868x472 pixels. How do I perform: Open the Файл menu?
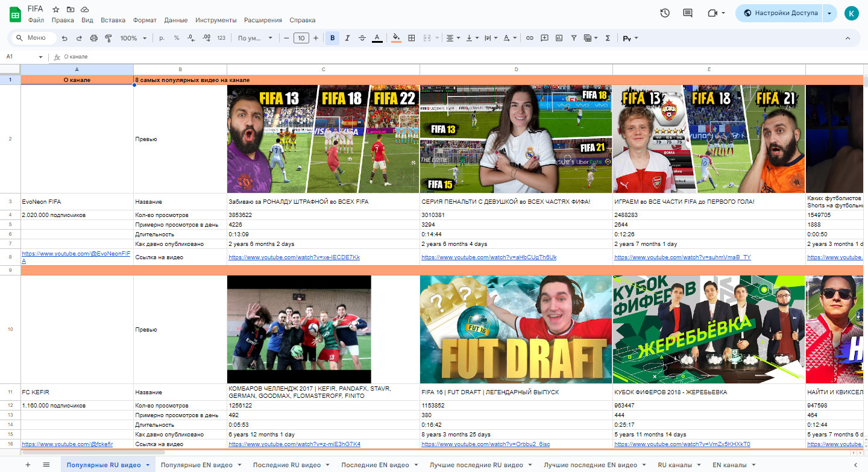[x=36, y=20]
